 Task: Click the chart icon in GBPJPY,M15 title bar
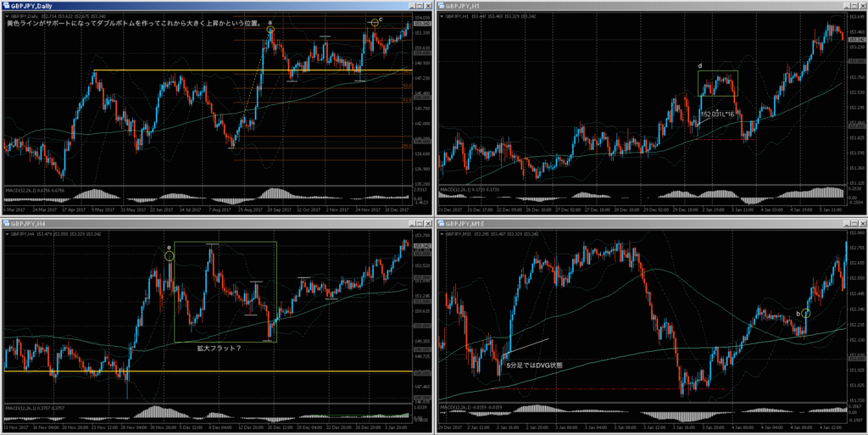(441, 223)
